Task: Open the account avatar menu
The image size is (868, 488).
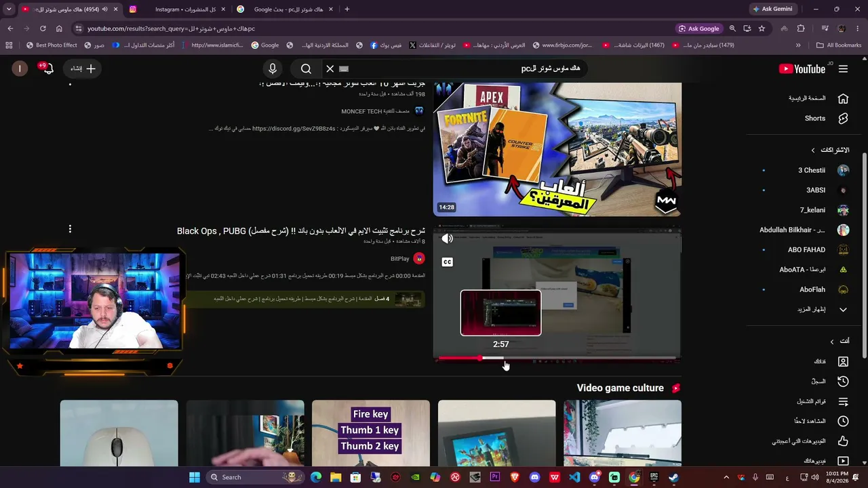Action: [x=20, y=68]
